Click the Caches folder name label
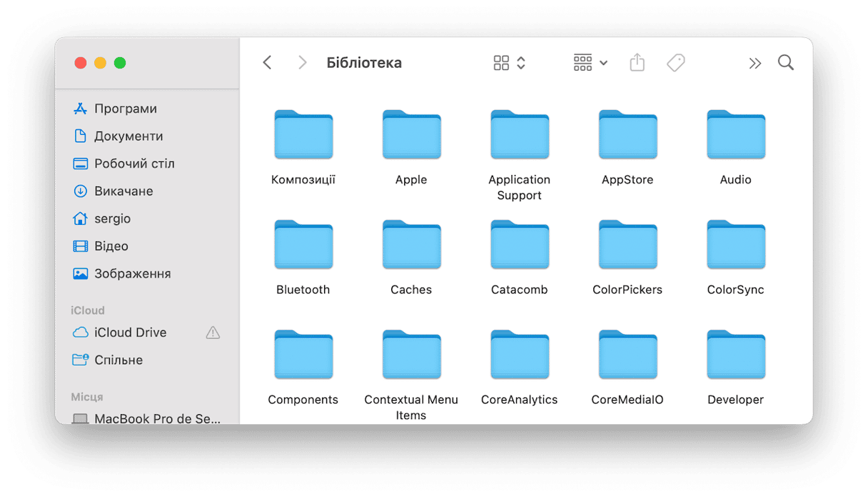This screenshot has height=497, width=868. point(411,290)
